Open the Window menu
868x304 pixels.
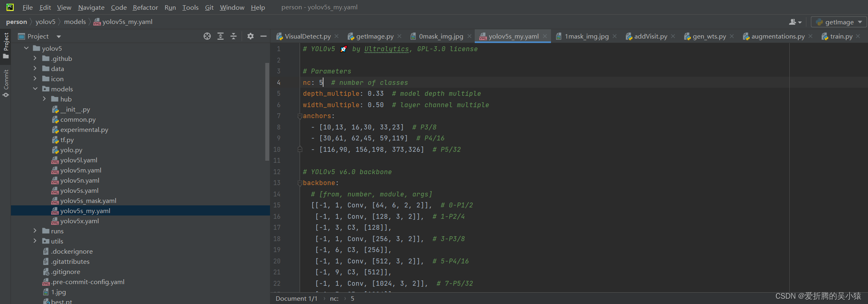232,7
